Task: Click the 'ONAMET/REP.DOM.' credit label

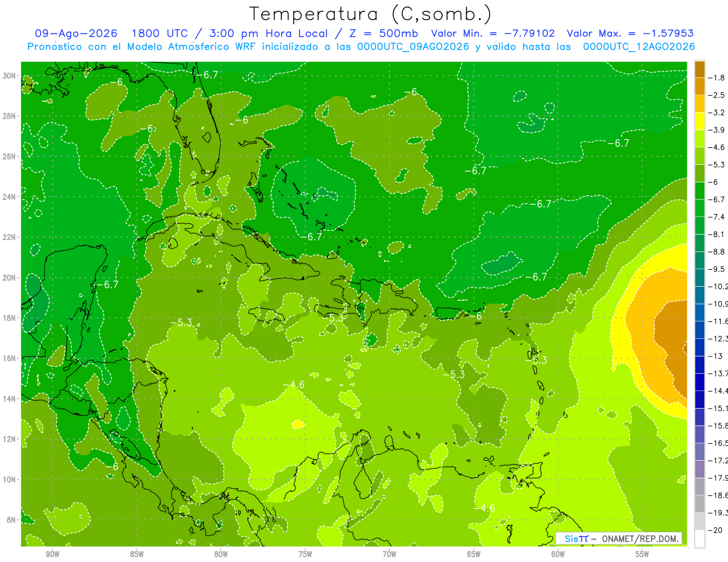Action: pyautogui.click(x=641, y=538)
